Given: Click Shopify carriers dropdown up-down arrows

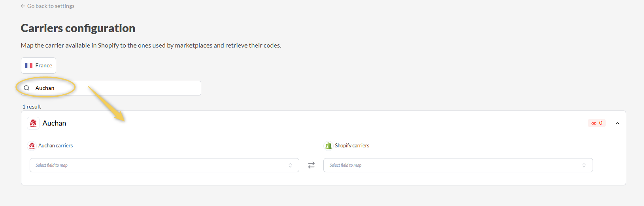Looking at the screenshot, I should coord(584,165).
